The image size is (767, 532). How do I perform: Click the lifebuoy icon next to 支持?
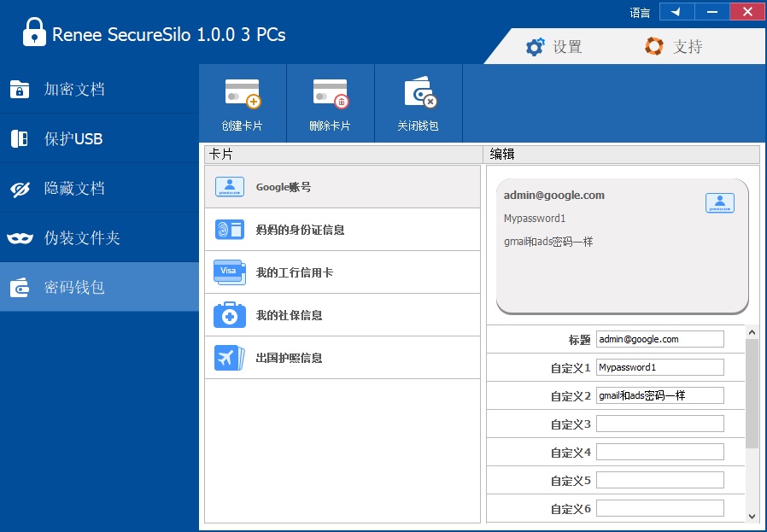pyautogui.click(x=654, y=46)
